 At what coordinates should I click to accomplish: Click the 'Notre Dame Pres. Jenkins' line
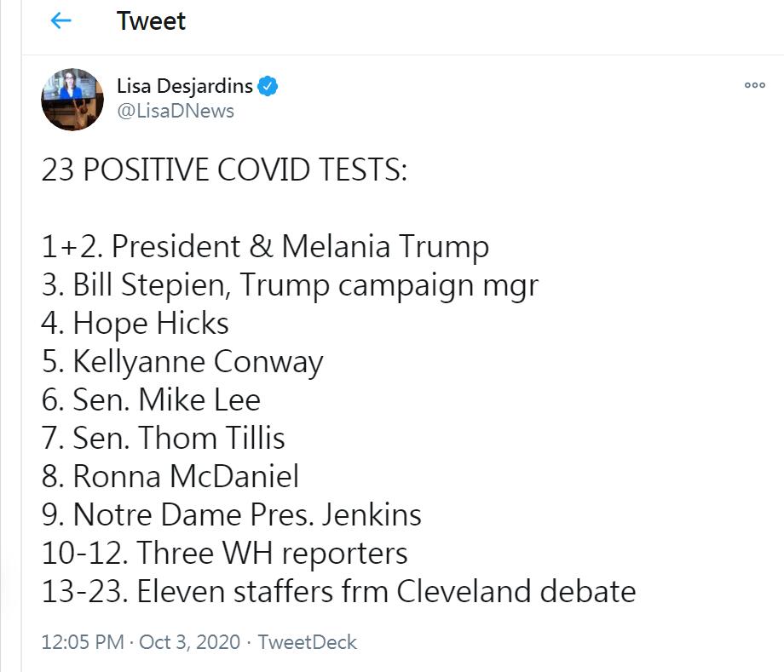tap(231, 515)
